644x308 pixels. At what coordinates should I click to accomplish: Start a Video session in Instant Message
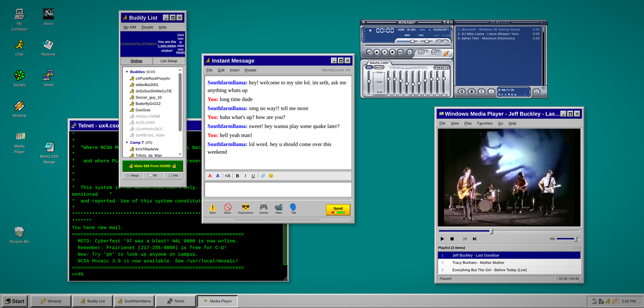[x=279, y=208]
